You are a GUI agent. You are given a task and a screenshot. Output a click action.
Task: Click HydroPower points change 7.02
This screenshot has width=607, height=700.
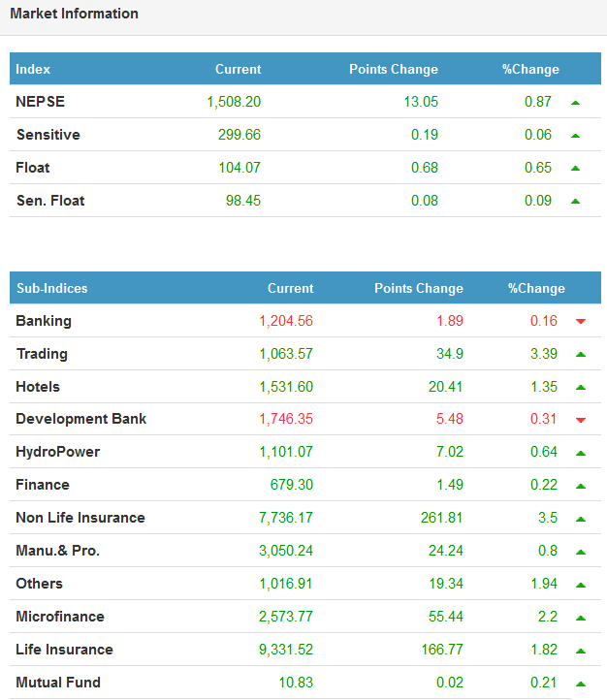point(450,452)
